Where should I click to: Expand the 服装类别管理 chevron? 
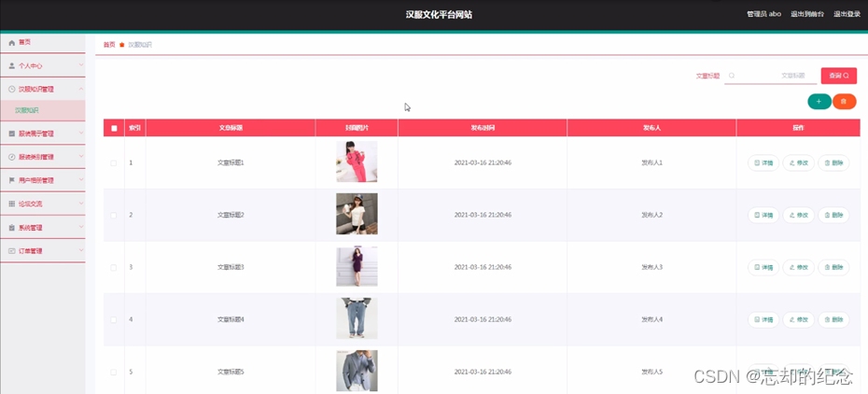(81, 157)
